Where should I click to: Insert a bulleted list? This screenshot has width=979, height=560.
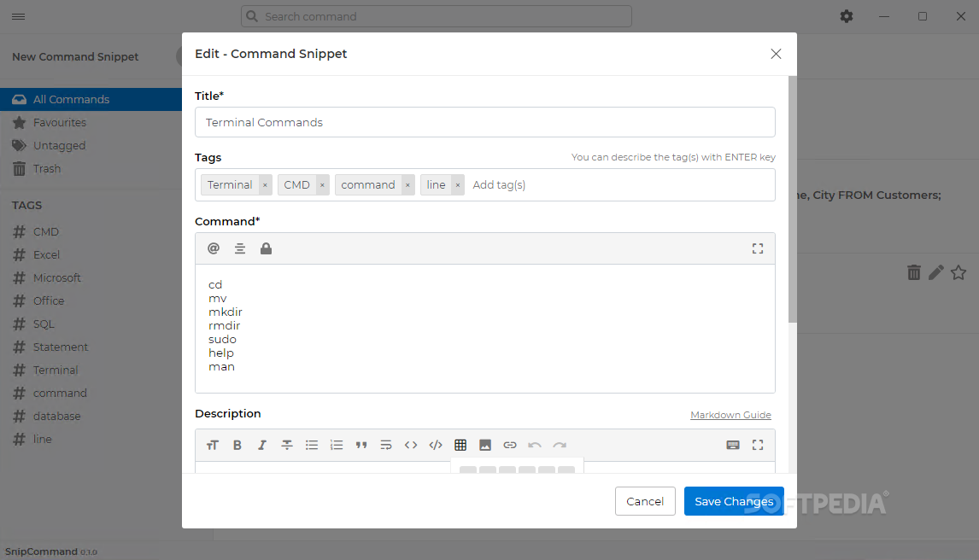point(312,446)
